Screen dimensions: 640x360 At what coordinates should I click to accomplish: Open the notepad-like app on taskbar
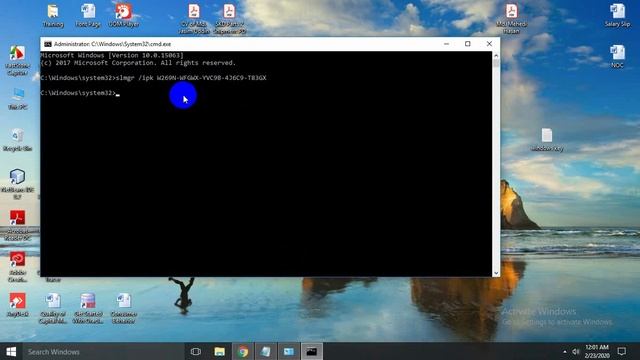(x=266, y=351)
